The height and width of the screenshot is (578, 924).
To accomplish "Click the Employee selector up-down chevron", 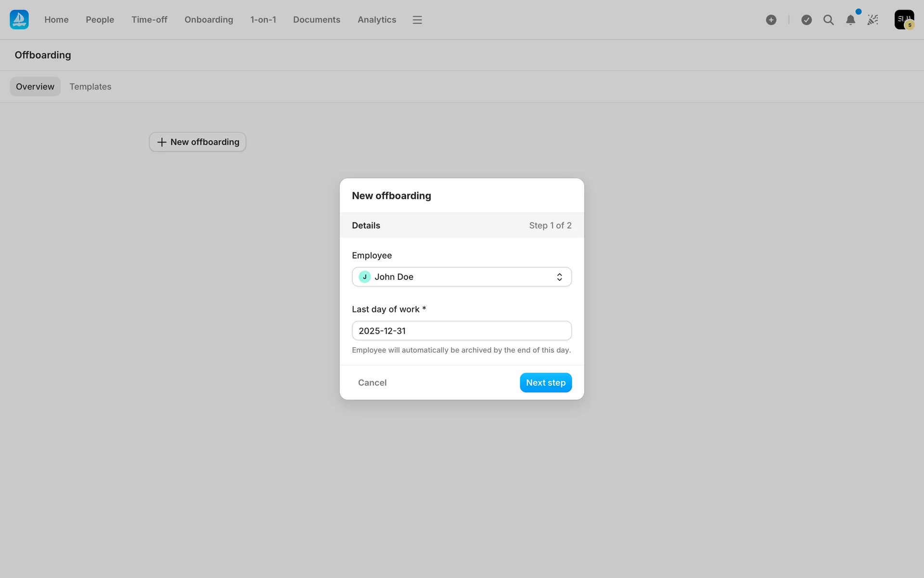I will click(559, 277).
